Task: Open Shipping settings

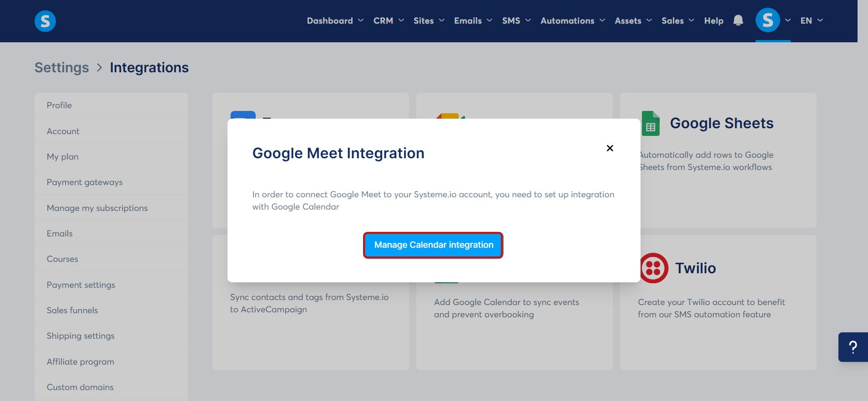Action: pyautogui.click(x=111, y=336)
